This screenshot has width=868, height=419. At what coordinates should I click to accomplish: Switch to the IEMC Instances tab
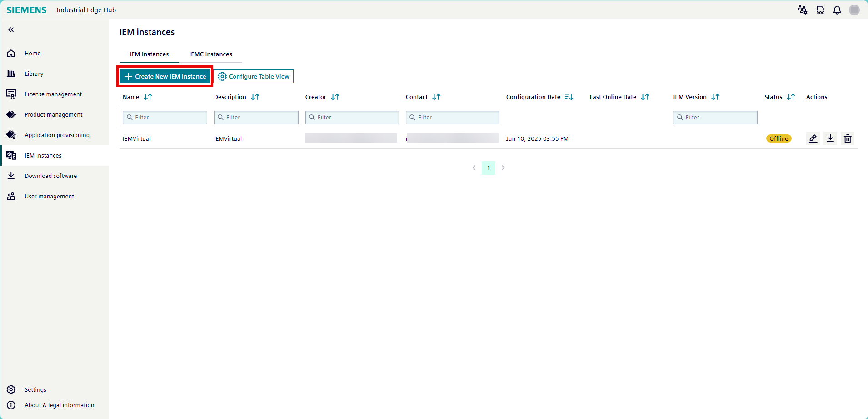210,54
